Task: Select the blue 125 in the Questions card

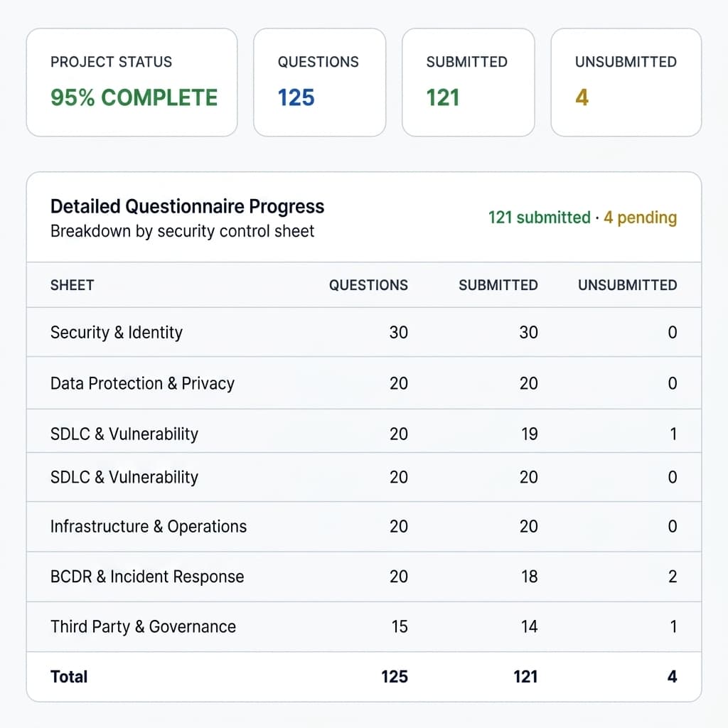Action: [296, 97]
